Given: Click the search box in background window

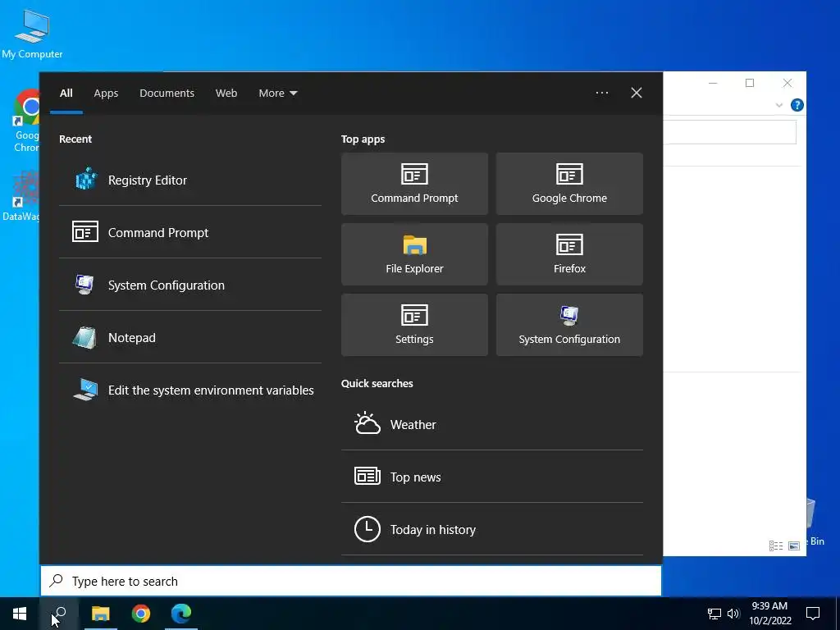Looking at the screenshot, I should pos(729,132).
